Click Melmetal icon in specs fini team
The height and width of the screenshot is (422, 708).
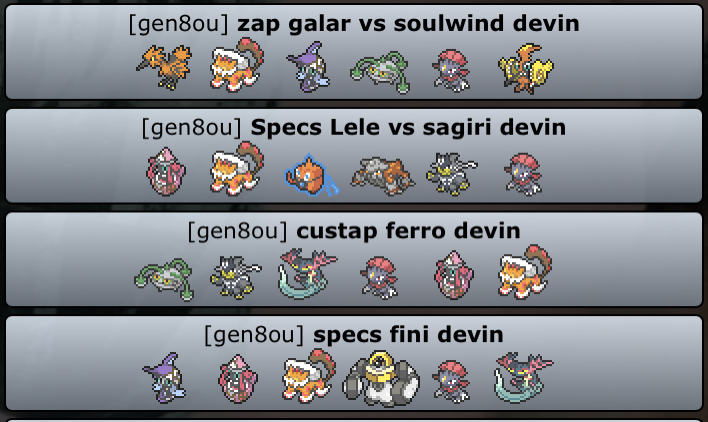click(x=381, y=379)
